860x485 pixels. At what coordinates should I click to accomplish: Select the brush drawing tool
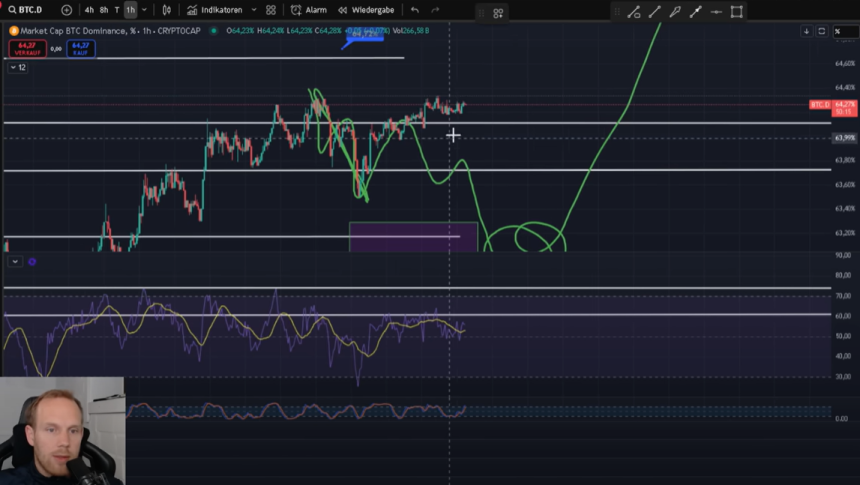[x=675, y=12]
